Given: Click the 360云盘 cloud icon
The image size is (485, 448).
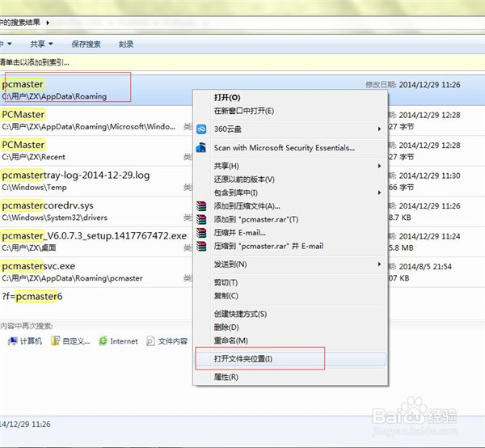Looking at the screenshot, I should point(202,129).
